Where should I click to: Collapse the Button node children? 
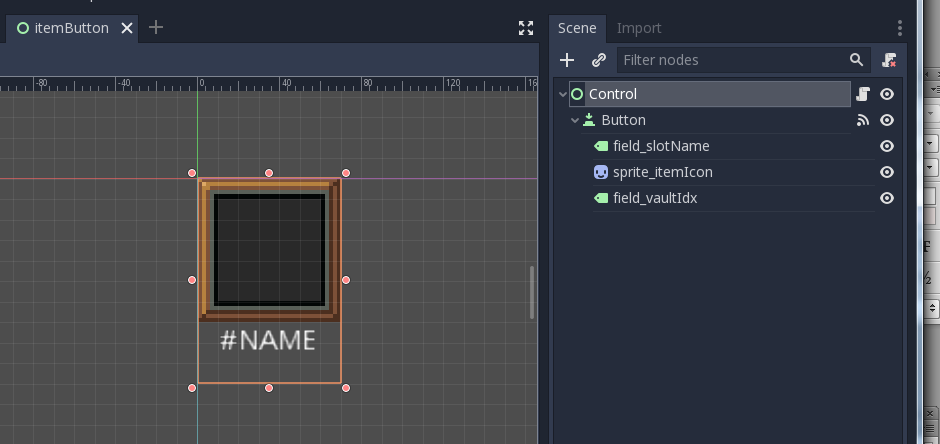pyautogui.click(x=575, y=120)
